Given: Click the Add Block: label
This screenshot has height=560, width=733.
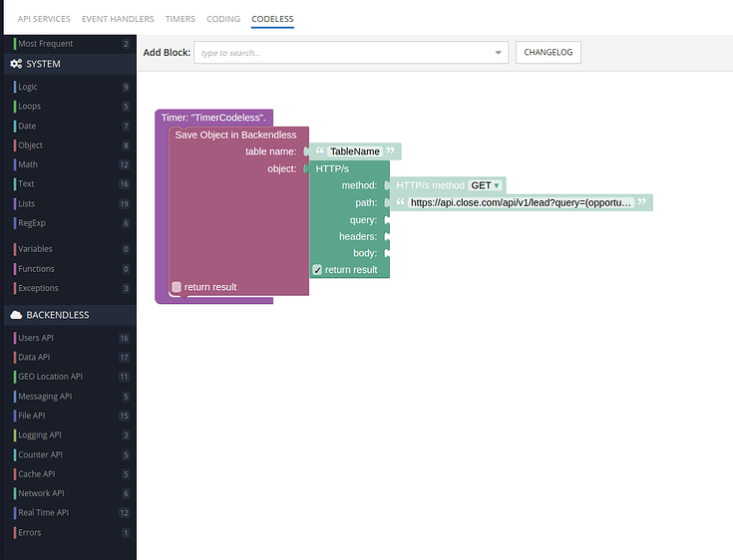Looking at the screenshot, I should pos(167,52).
